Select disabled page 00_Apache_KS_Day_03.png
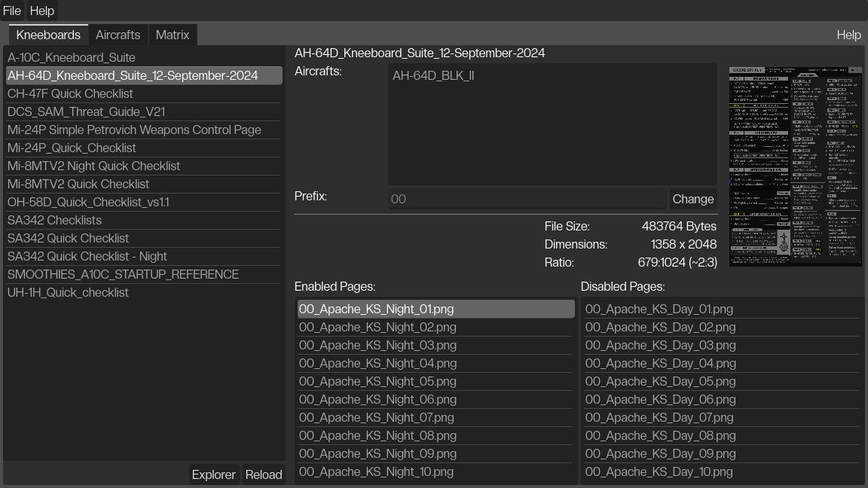Viewport: 868px width, 488px height. (660, 345)
